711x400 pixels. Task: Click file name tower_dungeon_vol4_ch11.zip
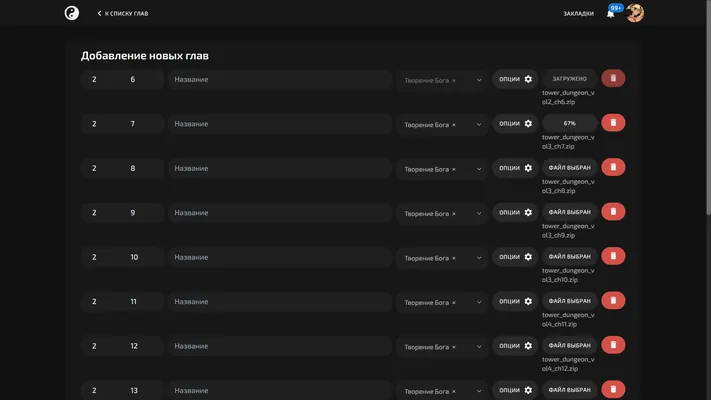(x=568, y=320)
